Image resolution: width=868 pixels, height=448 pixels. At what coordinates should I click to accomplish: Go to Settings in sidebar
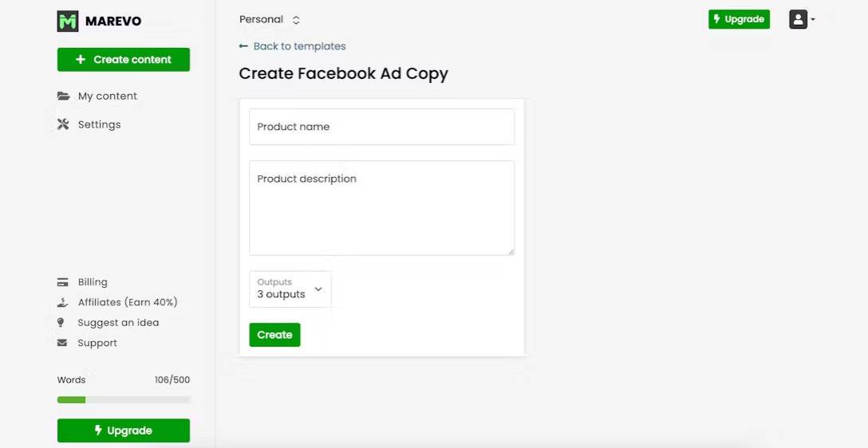[99, 124]
